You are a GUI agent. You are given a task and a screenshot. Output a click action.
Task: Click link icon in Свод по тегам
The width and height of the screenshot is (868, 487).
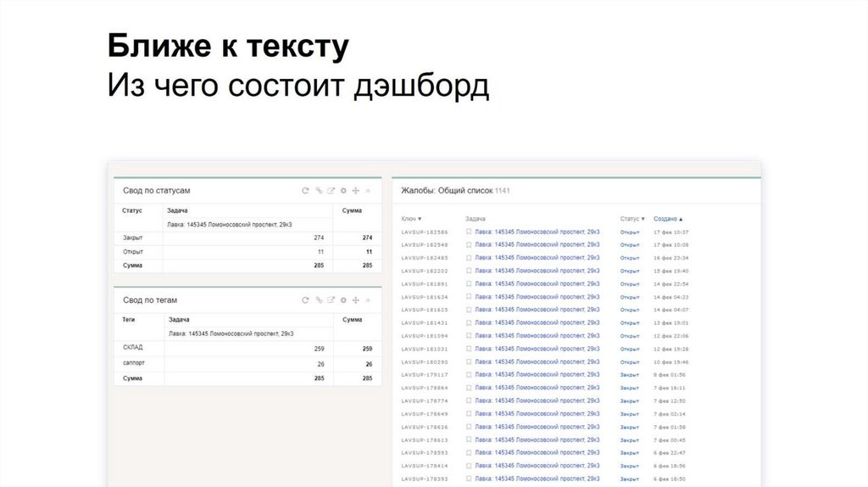319,300
